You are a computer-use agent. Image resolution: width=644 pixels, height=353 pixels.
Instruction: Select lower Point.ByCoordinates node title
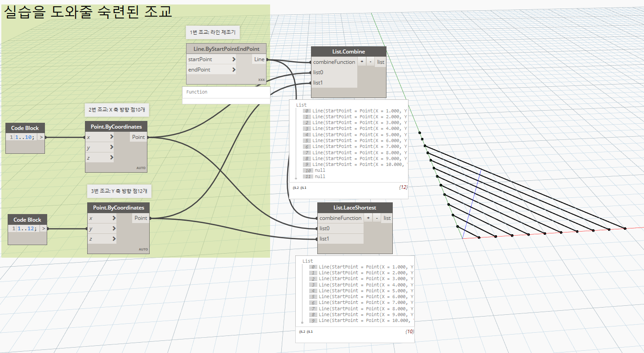(x=118, y=208)
